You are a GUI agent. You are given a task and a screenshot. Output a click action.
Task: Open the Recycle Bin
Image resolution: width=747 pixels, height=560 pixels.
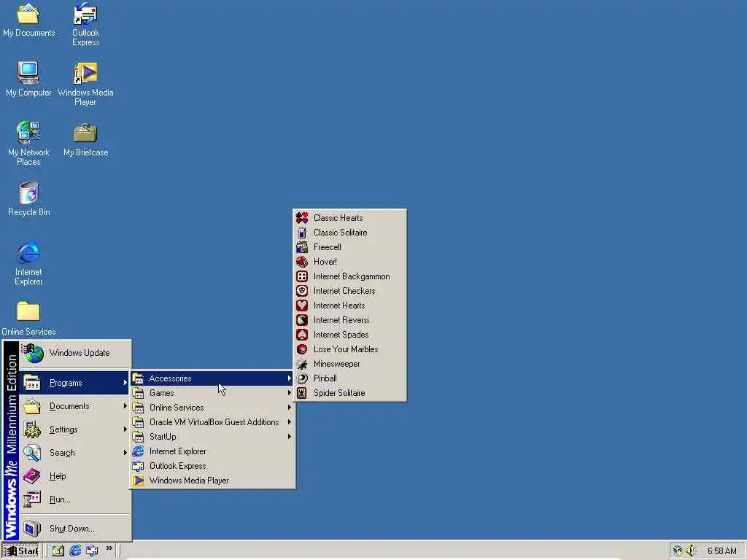(x=28, y=199)
